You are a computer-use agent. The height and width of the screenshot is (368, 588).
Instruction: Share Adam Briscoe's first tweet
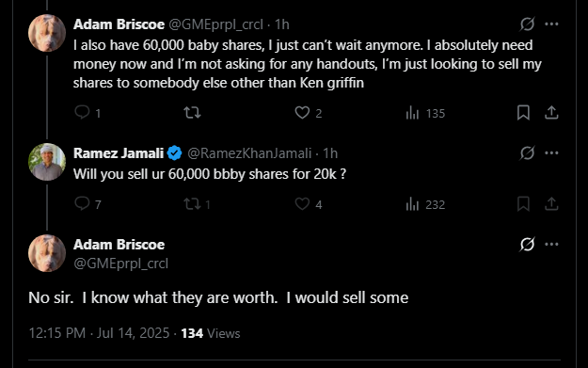click(551, 113)
